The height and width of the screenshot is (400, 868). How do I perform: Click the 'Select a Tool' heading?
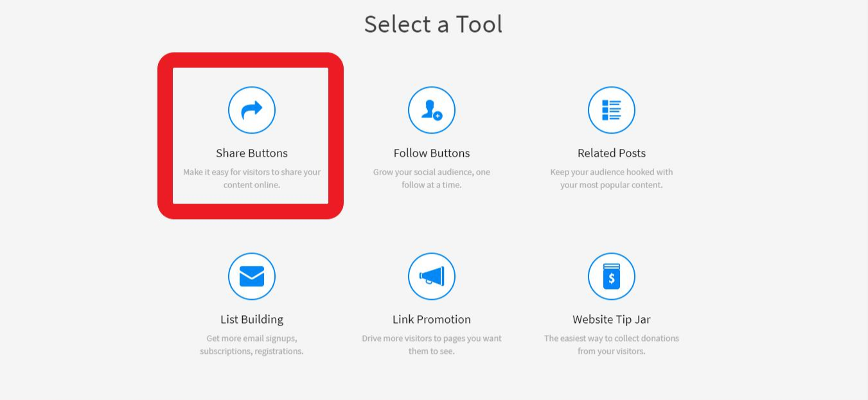433,24
